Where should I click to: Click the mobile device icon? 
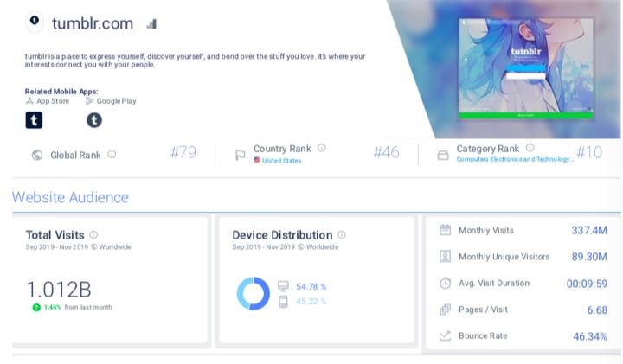pos(283,302)
